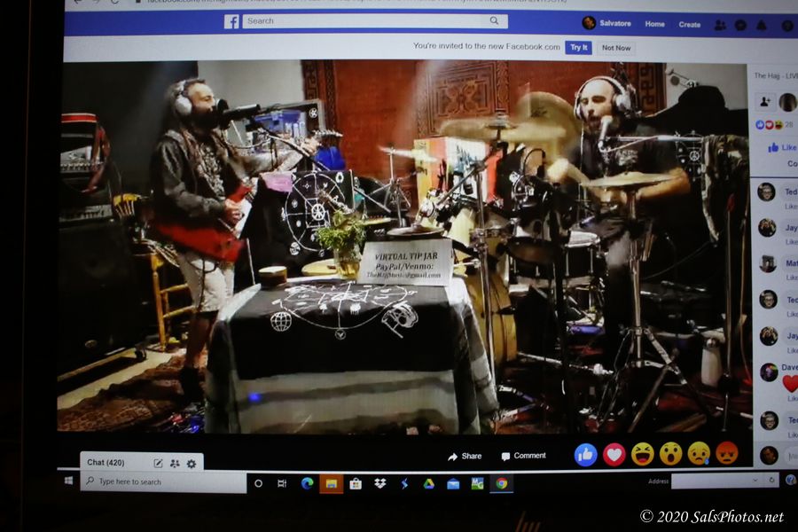Open the Create menu item

click(689, 24)
